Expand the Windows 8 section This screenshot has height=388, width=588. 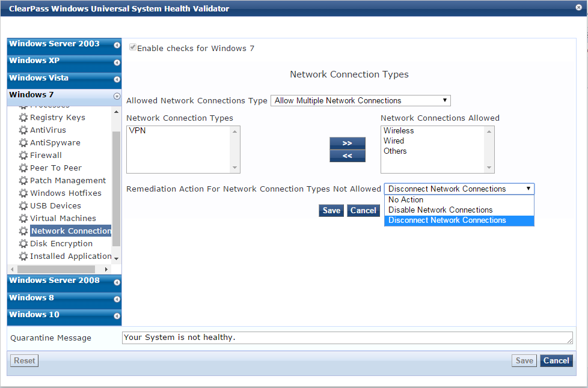click(x=117, y=299)
